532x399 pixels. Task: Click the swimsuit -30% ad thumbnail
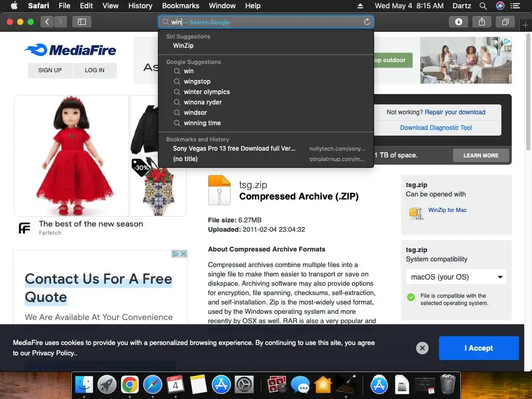[x=158, y=187]
